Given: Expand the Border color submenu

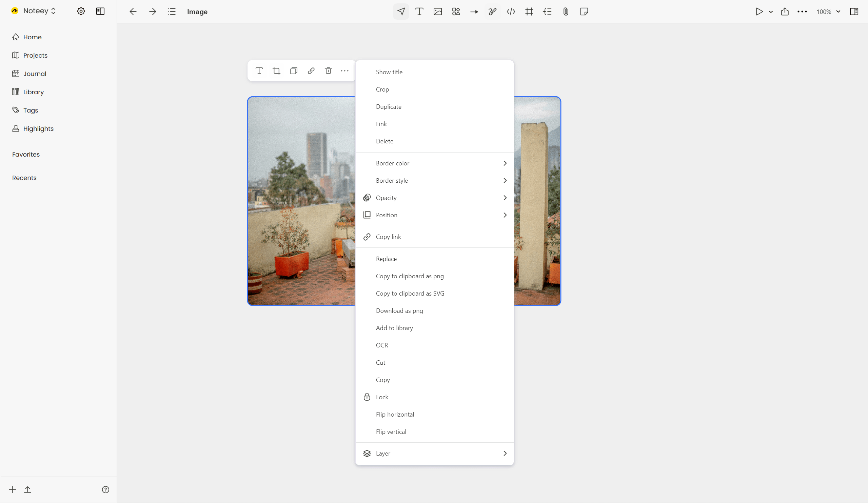Looking at the screenshot, I should (x=434, y=163).
